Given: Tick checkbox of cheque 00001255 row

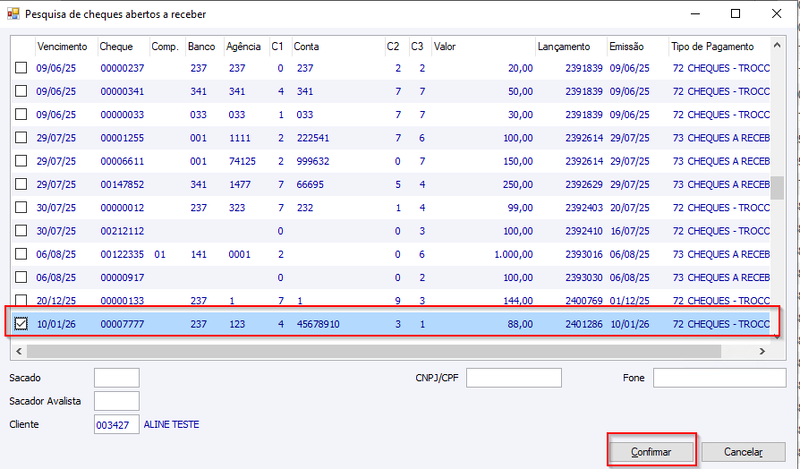Looking at the screenshot, I should click(x=21, y=137).
